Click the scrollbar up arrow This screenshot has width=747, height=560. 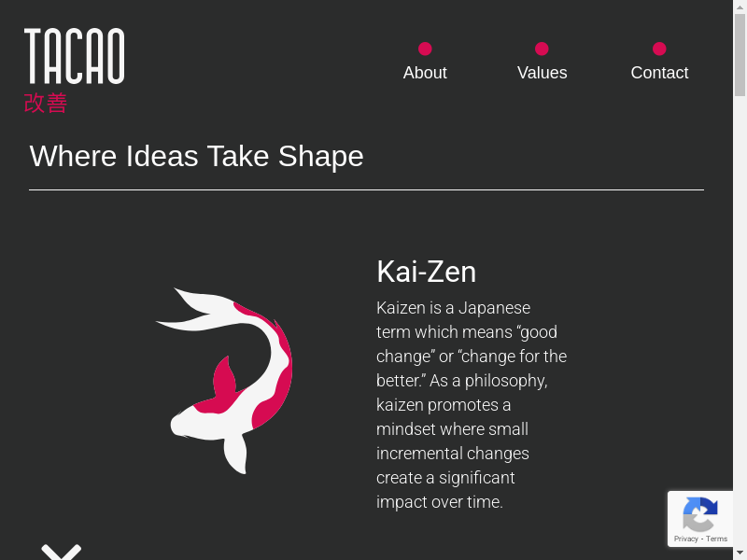coord(740,7)
